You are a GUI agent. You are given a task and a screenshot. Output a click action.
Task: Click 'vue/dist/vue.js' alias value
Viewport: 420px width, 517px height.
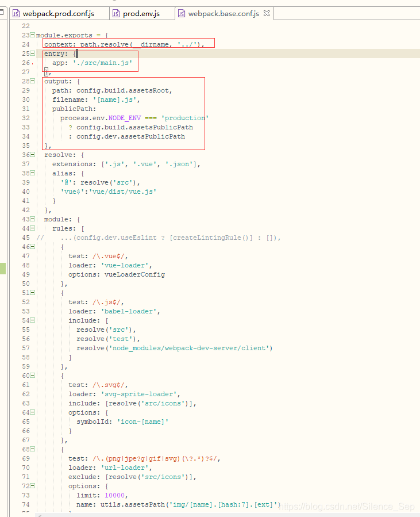(122, 192)
